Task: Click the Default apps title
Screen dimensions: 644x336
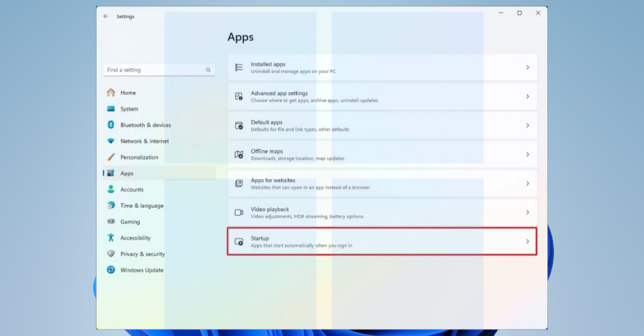Action: [267, 122]
